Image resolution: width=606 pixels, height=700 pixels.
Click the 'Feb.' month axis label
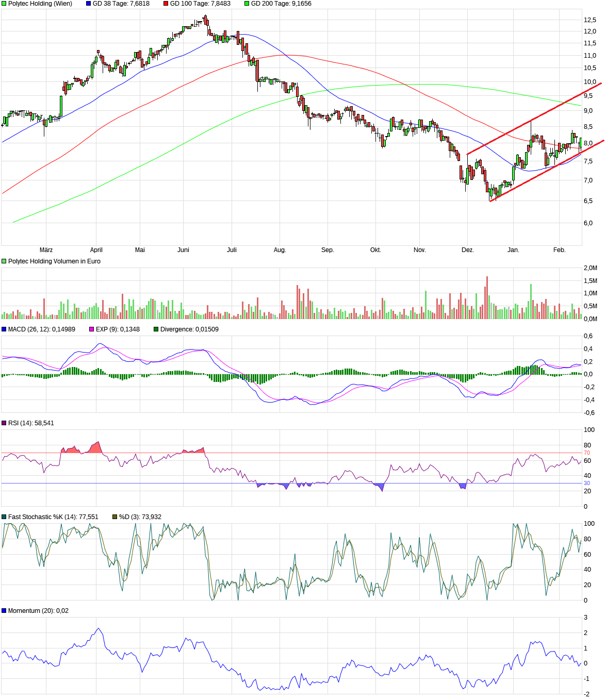[x=560, y=250]
